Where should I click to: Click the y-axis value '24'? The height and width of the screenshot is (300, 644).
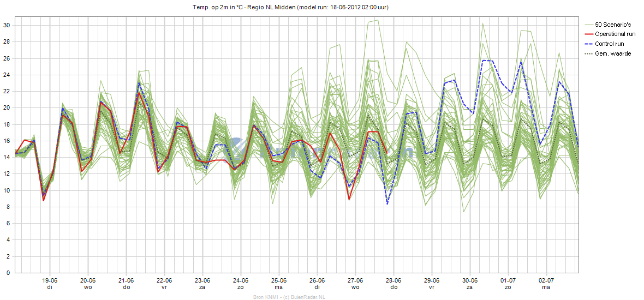[7, 75]
